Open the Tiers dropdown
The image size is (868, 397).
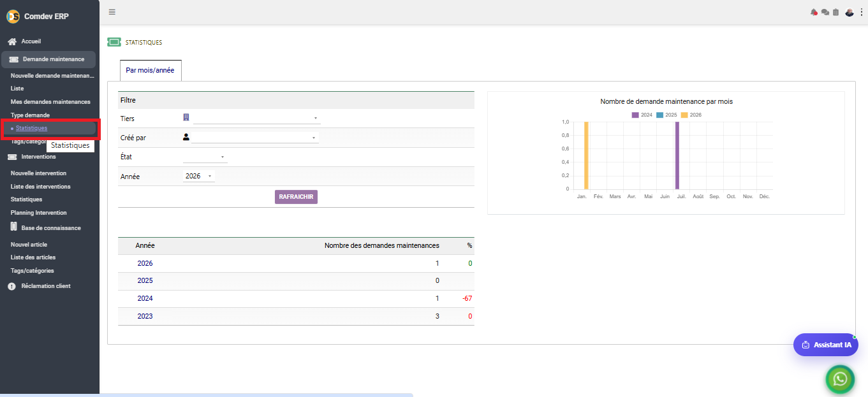(x=256, y=118)
